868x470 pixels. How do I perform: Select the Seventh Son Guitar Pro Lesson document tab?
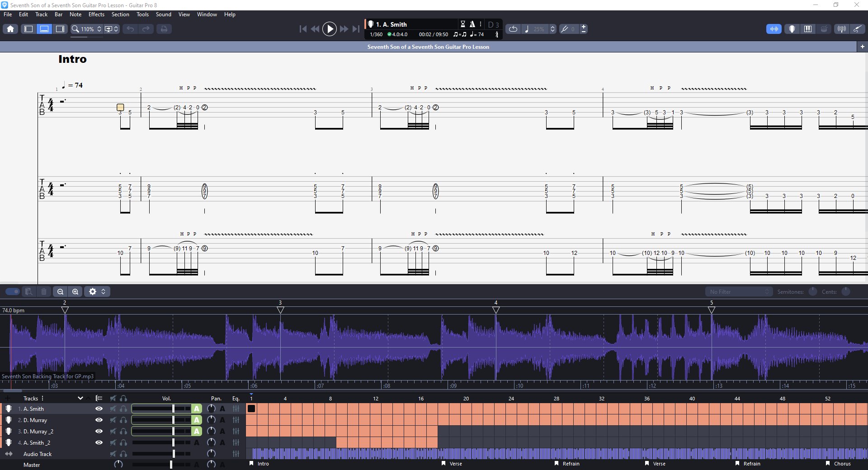point(428,47)
